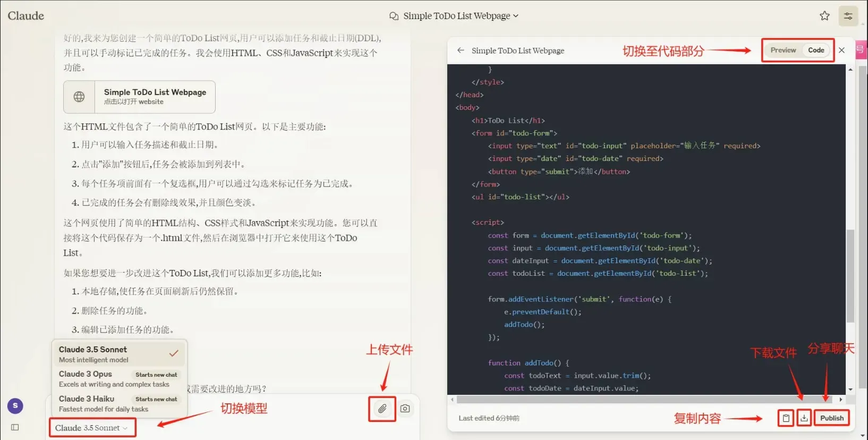Viewport: 868px width, 440px height.
Task: Click the '<ul id="todo-list"></ul>' code line
Action: tap(520, 197)
